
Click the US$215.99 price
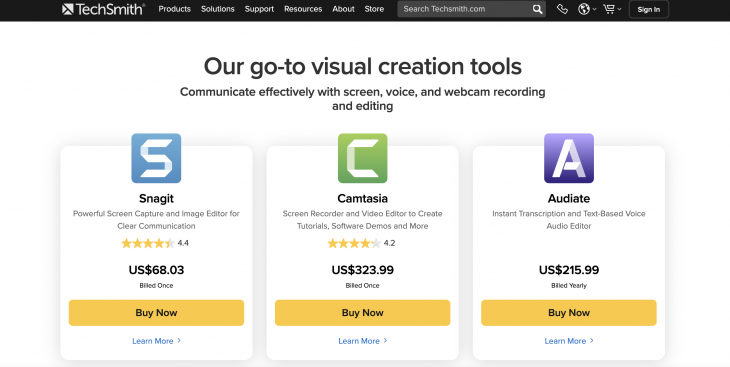pyautogui.click(x=569, y=270)
